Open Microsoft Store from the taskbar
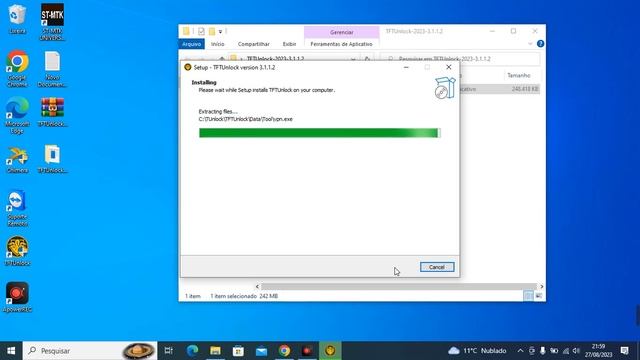The height and width of the screenshot is (360, 640). [x=238, y=351]
